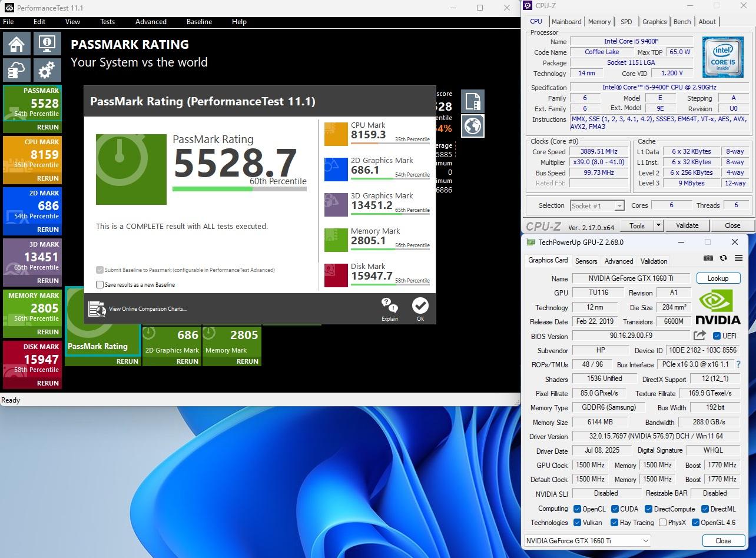Confirm the dialog with the OK checkmark

420,310
